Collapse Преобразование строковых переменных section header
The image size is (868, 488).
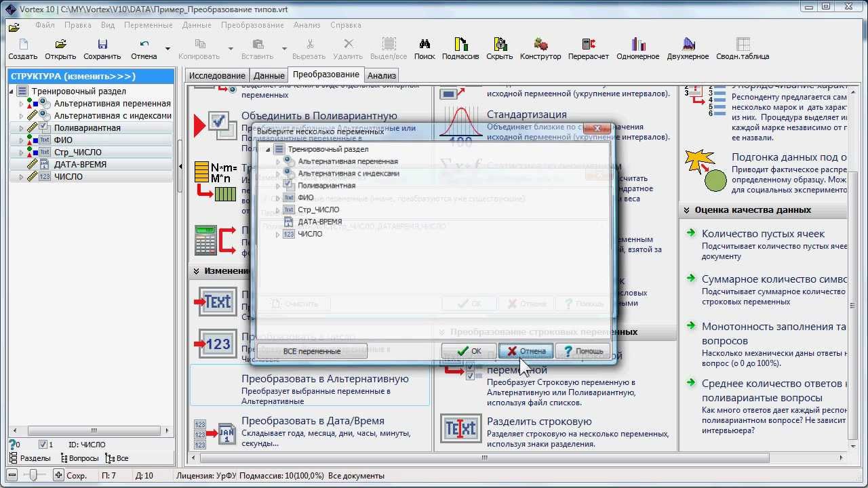pyautogui.click(x=442, y=332)
